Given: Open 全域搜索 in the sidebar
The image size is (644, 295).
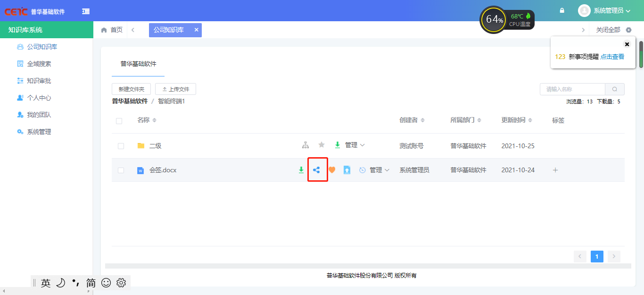Looking at the screenshot, I should point(39,64).
